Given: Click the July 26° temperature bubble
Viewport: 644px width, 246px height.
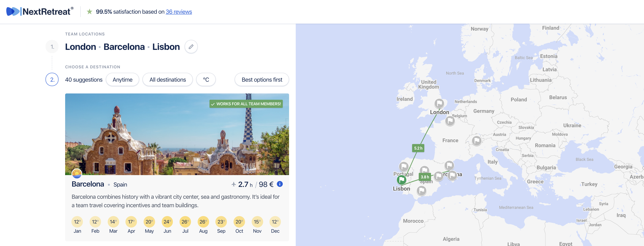Looking at the screenshot, I should pos(185,221).
